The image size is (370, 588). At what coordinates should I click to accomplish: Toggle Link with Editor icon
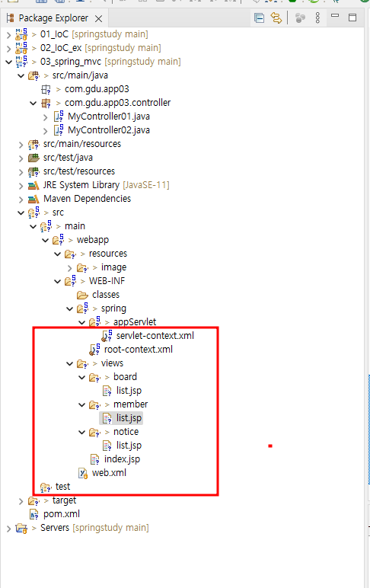pos(276,18)
